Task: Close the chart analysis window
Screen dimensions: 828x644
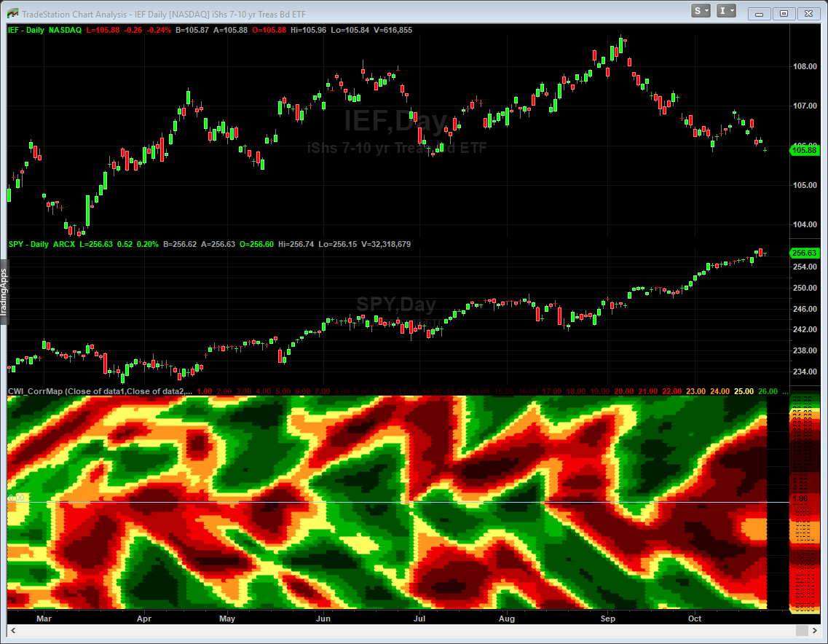Action: (x=807, y=13)
